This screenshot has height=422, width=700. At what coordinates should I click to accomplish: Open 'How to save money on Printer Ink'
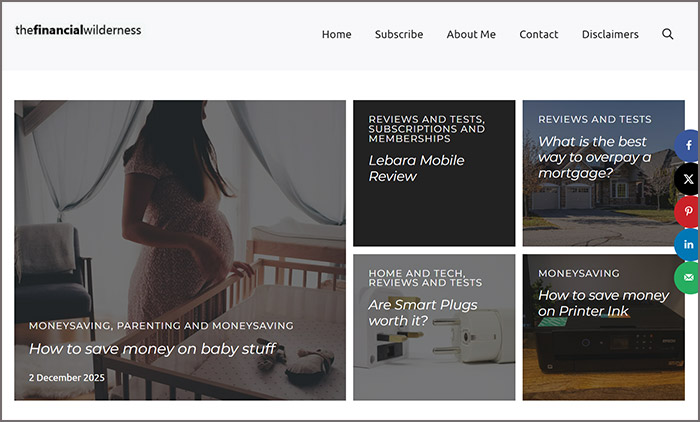[603, 303]
